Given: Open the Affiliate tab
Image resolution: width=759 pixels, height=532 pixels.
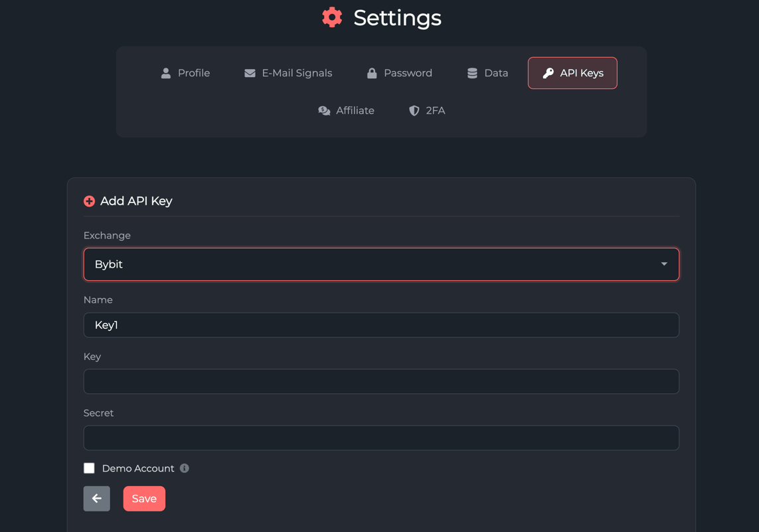Looking at the screenshot, I should click(x=346, y=111).
